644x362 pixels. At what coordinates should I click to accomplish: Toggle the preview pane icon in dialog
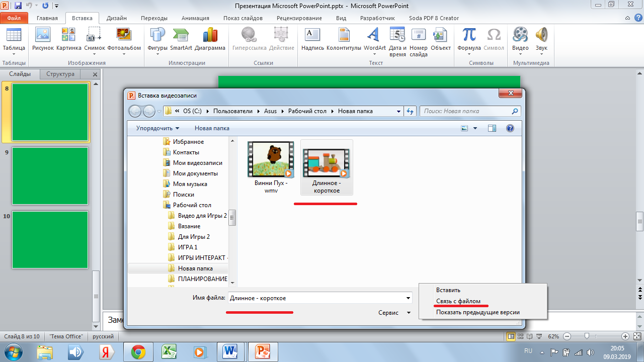[x=492, y=128]
